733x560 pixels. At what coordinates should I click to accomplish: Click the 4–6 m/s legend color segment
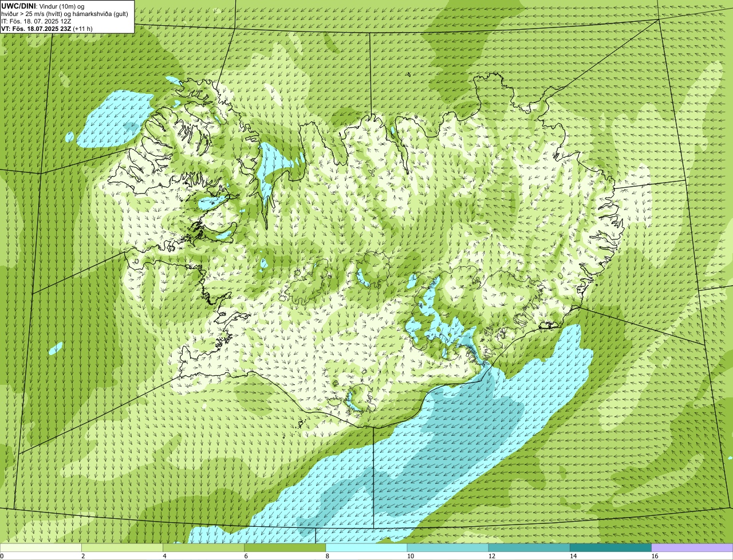point(203,547)
